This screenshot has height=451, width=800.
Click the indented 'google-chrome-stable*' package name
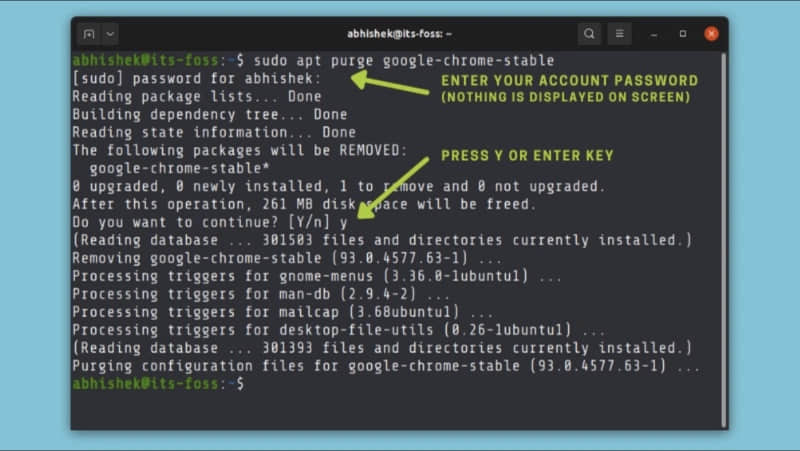pyautogui.click(x=179, y=168)
